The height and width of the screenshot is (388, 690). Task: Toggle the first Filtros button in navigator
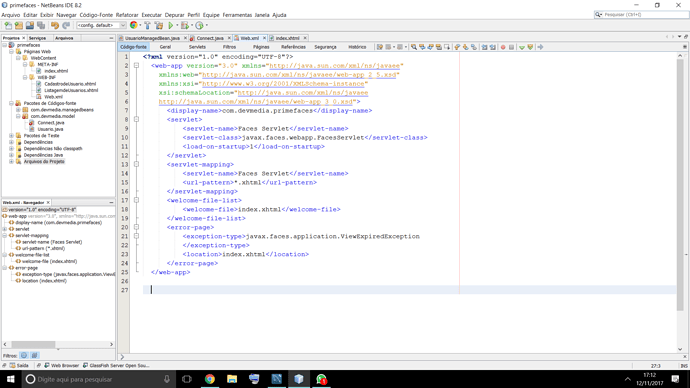[x=24, y=355]
